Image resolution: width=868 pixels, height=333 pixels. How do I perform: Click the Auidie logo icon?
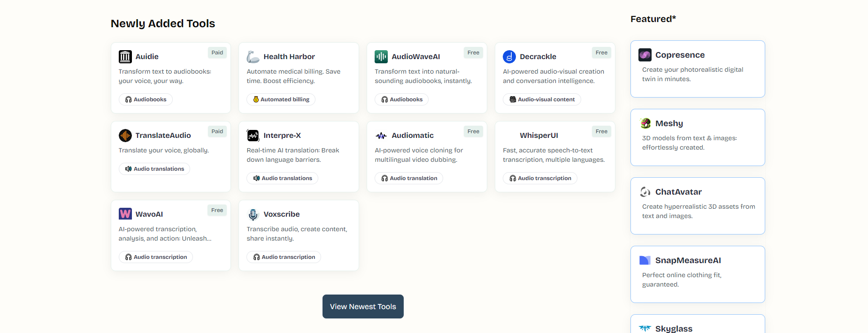[x=125, y=57]
